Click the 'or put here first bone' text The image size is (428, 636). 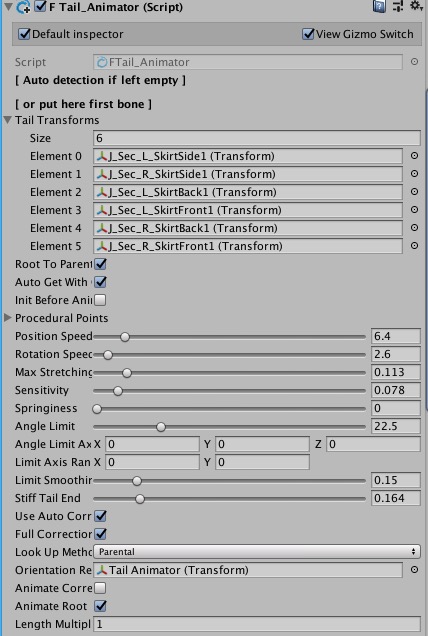(83, 104)
